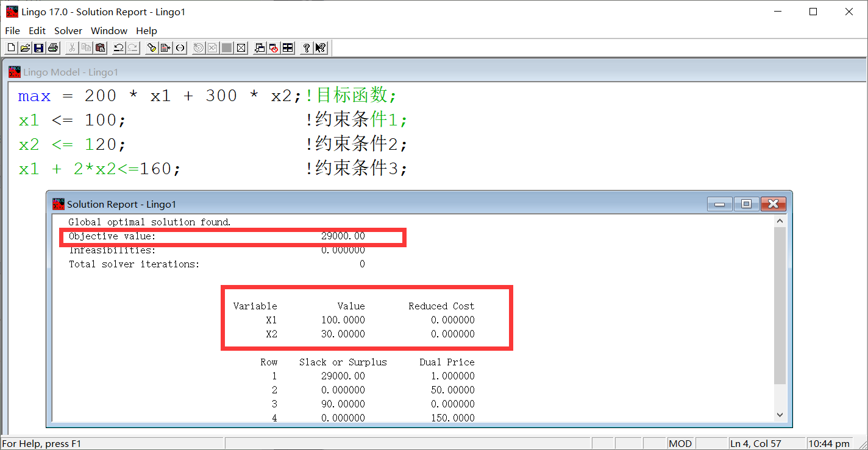The height and width of the screenshot is (450, 868).
Task: Click the Lingo app icon in title bar
Action: coord(12,12)
